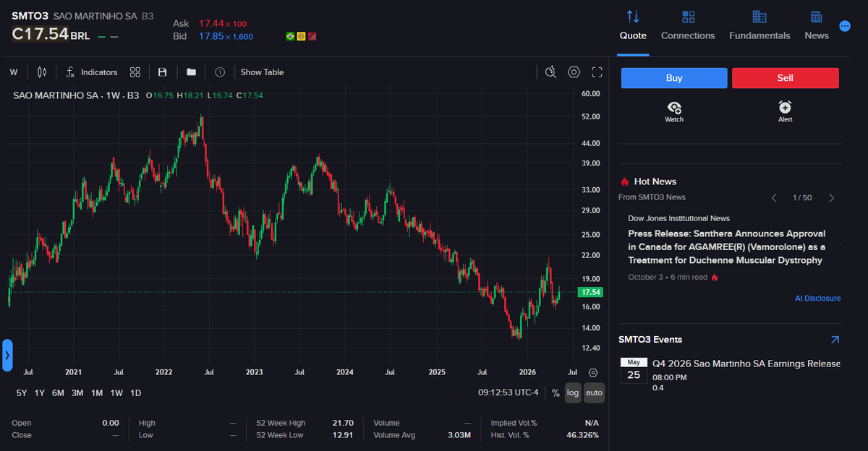Go to next hot news item

831,198
